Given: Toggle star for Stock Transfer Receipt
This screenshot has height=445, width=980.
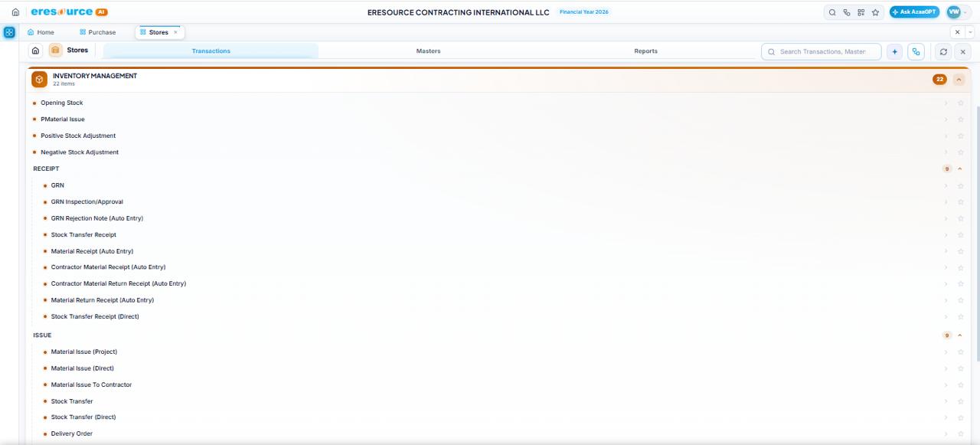Looking at the screenshot, I should click(961, 235).
